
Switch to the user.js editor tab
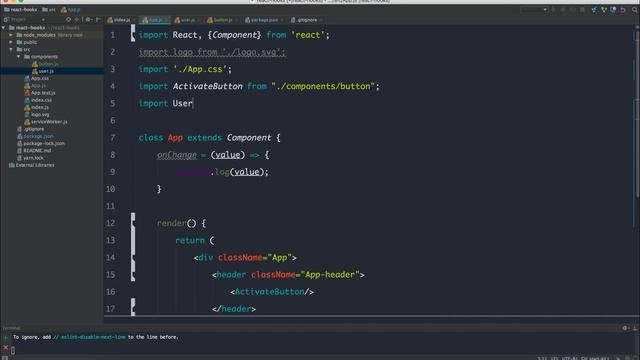tap(187, 20)
